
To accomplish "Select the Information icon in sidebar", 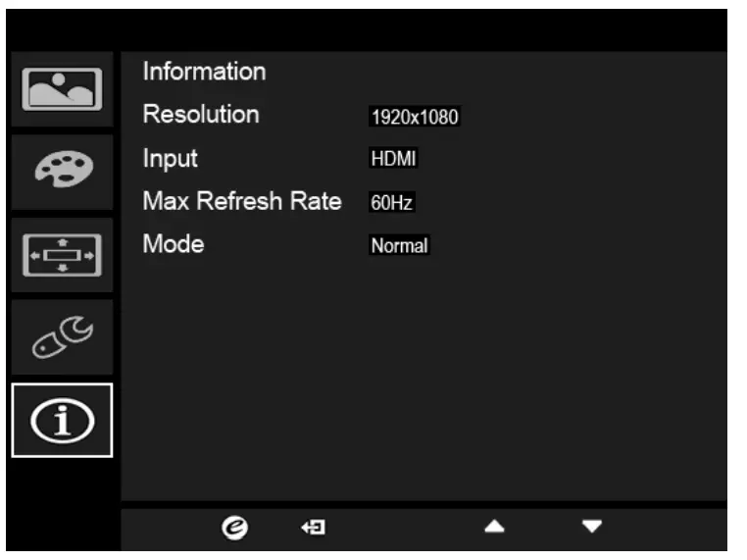I will tap(63, 421).
